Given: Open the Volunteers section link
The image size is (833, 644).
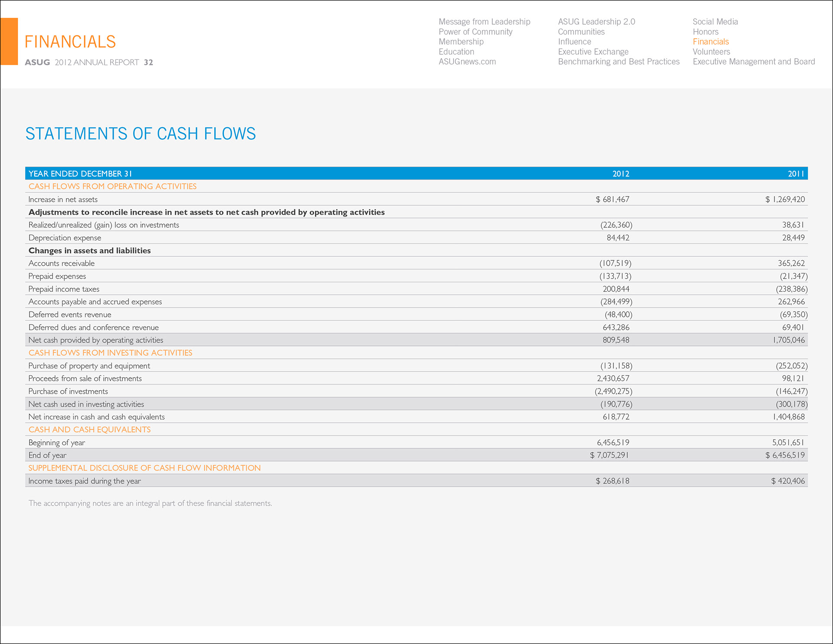Looking at the screenshot, I should coord(711,52).
